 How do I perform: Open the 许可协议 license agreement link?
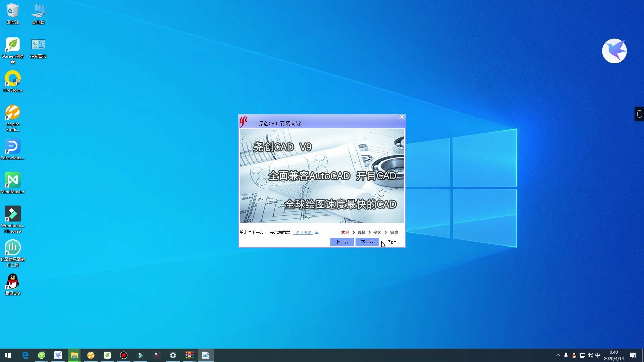[x=303, y=233]
